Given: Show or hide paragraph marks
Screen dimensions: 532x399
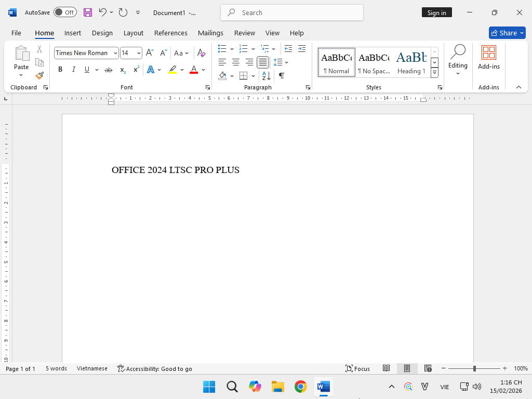Looking at the screenshot, I should point(281,76).
